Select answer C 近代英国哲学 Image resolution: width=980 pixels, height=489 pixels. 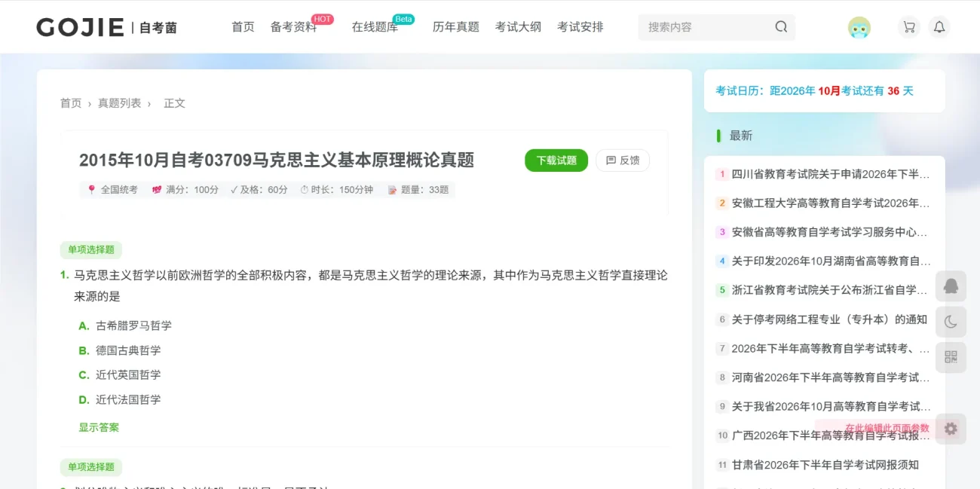click(120, 374)
